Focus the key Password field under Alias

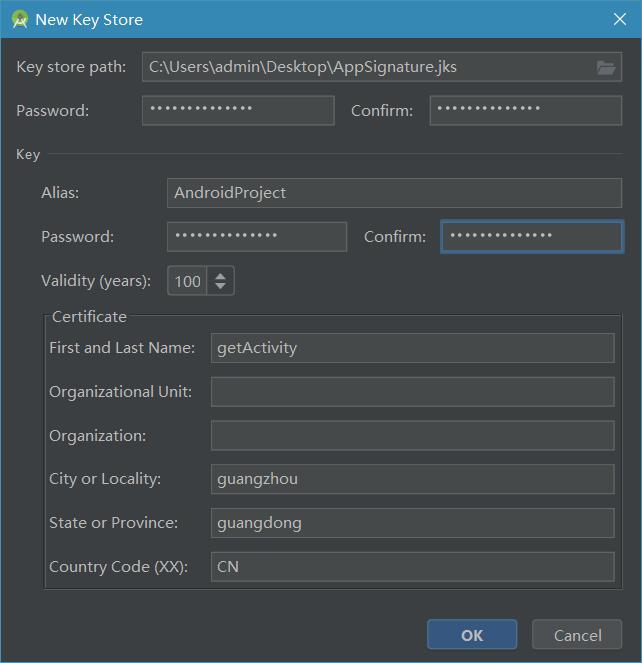tap(257, 237)
